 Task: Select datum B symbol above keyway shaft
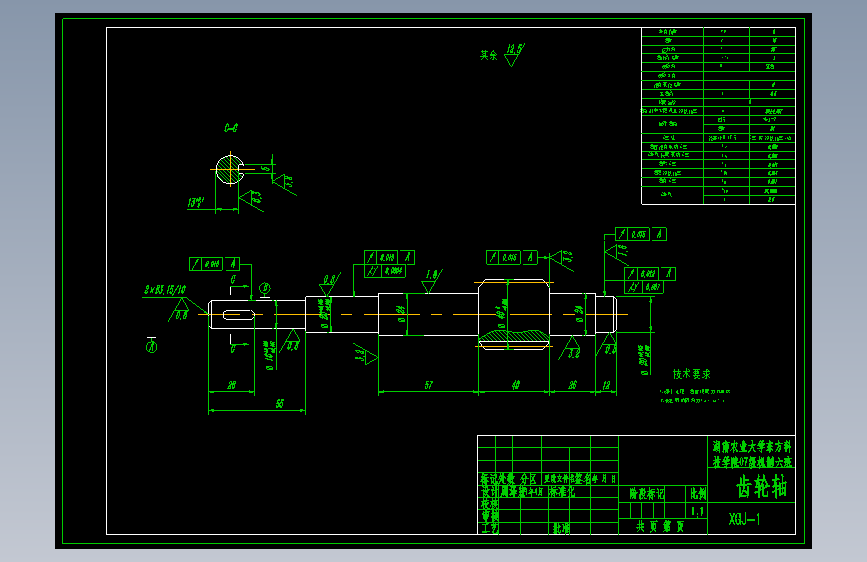point(265,289)
